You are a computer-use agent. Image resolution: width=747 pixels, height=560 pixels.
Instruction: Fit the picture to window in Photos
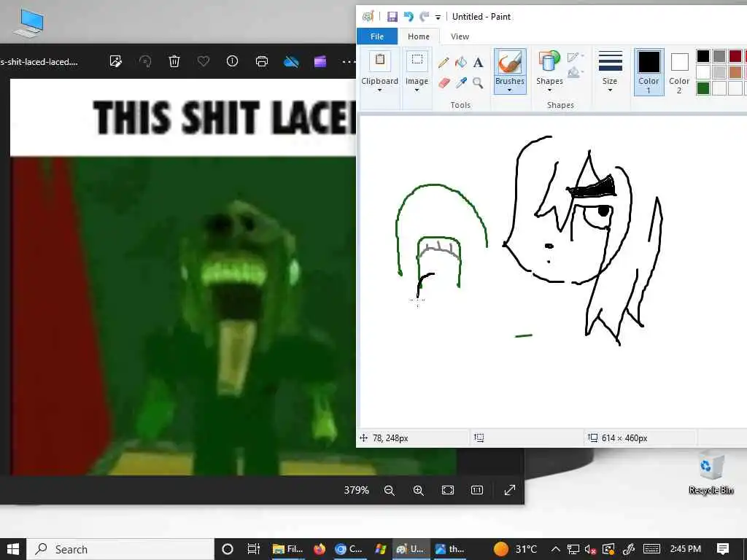(x=448, y=491)
